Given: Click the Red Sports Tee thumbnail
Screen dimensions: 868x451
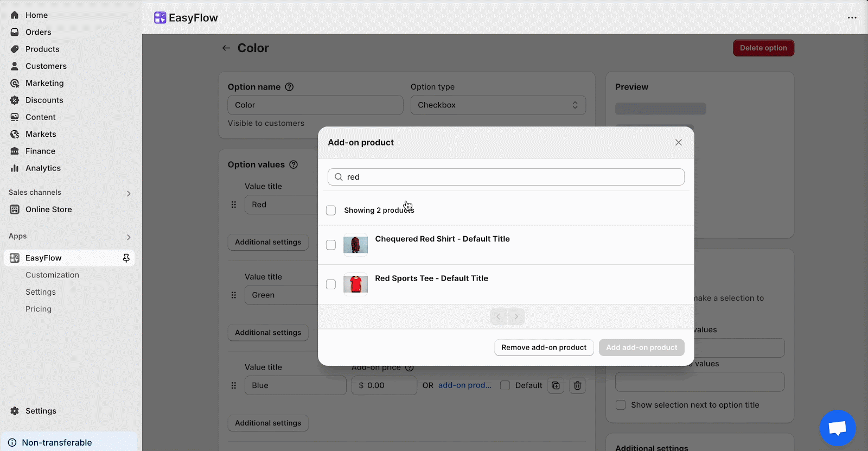Looking at the screenshot, I should pos(356,284).
